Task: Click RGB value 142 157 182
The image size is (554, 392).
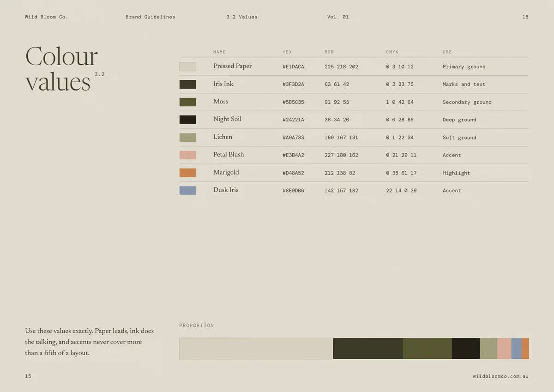Action: pyautogui.click(x=341, y=191)
